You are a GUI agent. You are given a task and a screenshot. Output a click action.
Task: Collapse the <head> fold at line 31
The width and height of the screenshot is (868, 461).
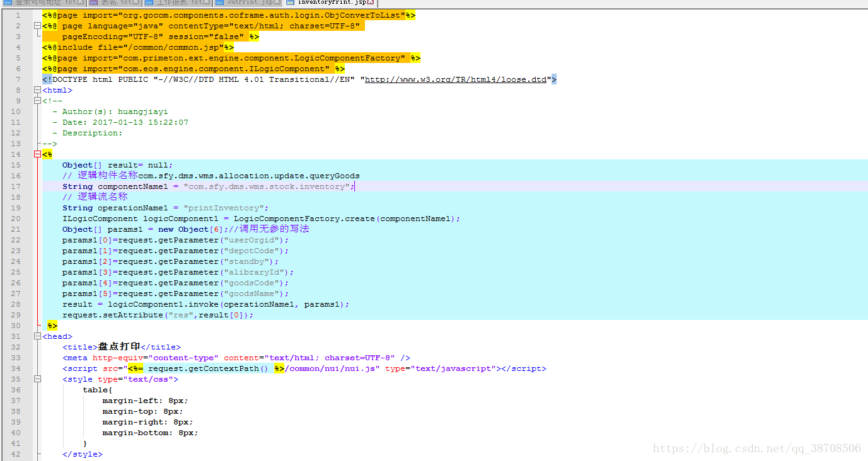(37, 336)
